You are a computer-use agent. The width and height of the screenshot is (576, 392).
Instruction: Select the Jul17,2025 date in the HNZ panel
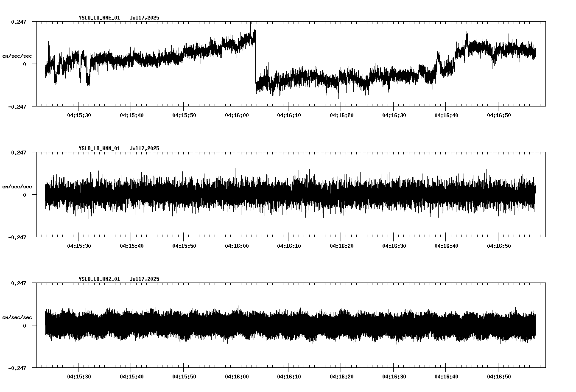tap(145, 279)
